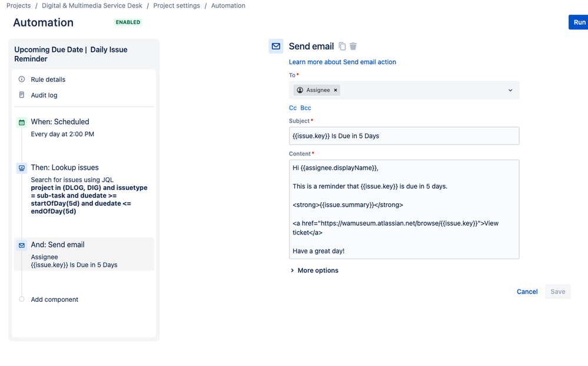Click Add component
The width and height of the screenshot is (588, 366).
click(x=54, y=299)
